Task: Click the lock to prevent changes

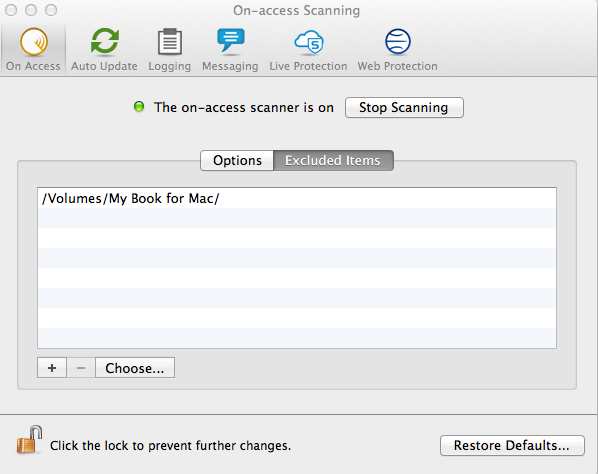Action: click(x=29, y=440)
